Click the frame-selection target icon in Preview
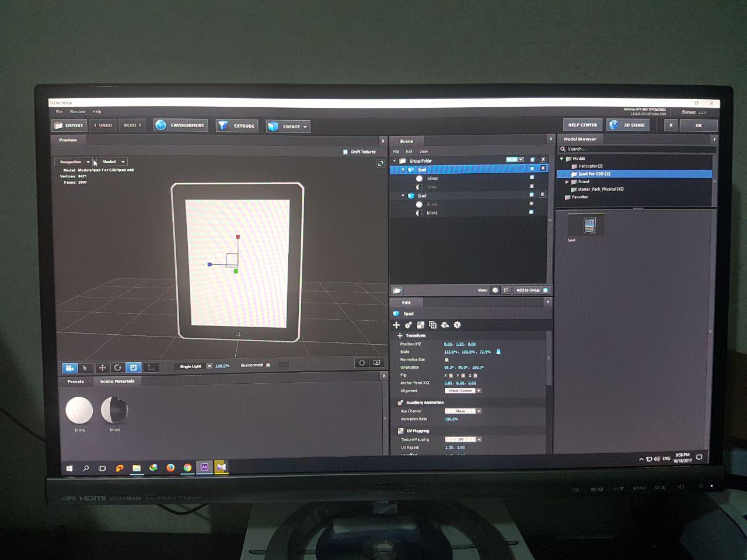Screen dimensions: 747x560 [x=362, y=363]
